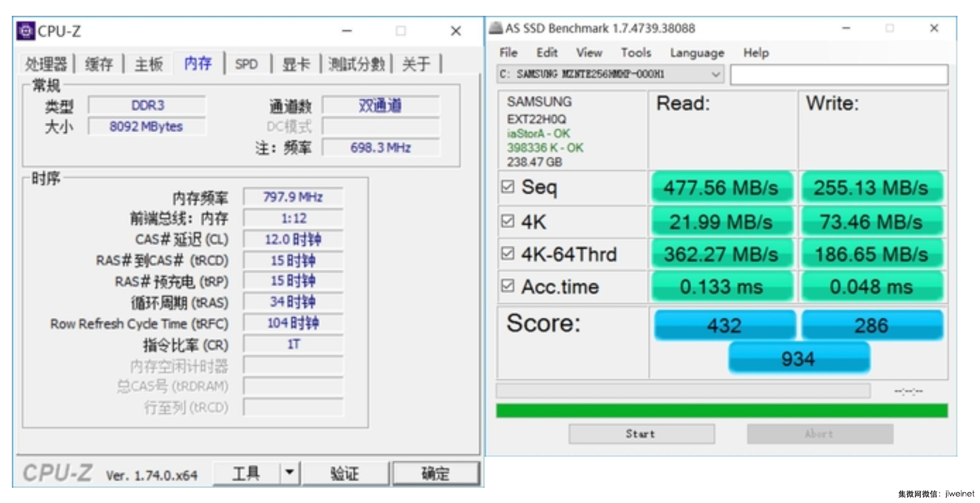
Task: Click the 4K read result 21.99 MB/s
Action: click(x=721, y=222)
